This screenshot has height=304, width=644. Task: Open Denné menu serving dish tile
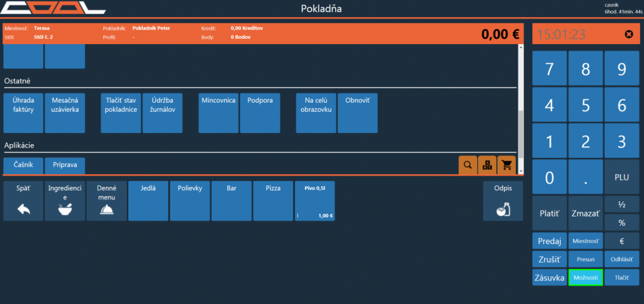106,201
